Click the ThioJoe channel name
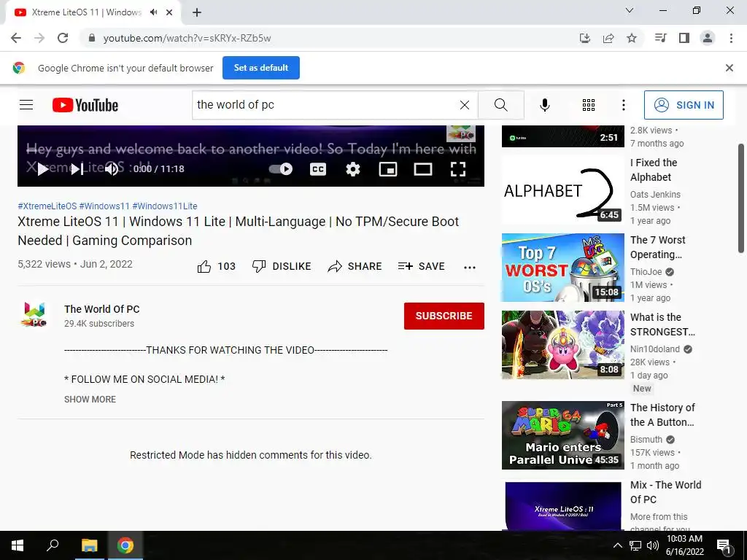 click(x=646, y=272)
